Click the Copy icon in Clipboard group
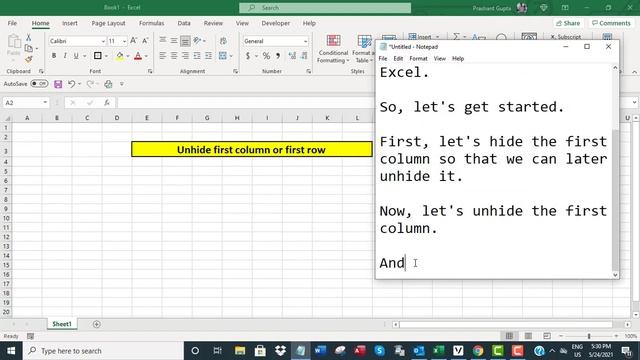Viewport: 640px width, 360px height. (29, 48)
